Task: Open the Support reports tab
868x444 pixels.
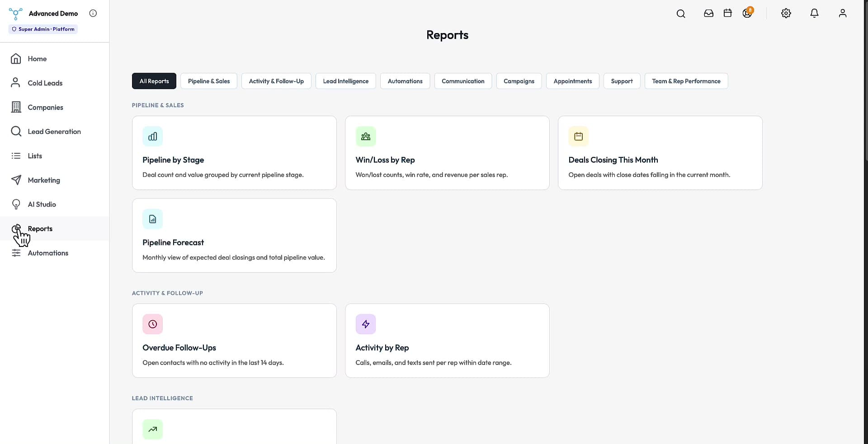Action: pyautogui.click(x=622, y=81)
